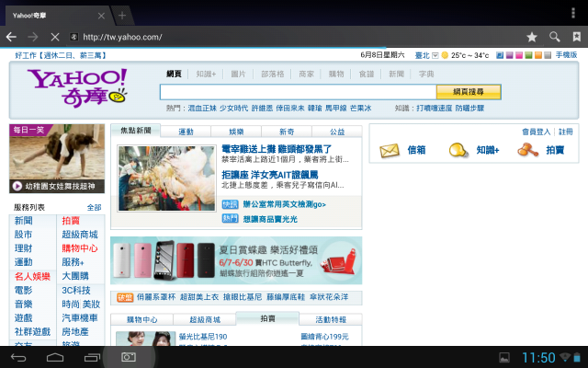This screenshot has width=588, height=368.
Task: Switch to the 公益 news tab
Action: 337,132
